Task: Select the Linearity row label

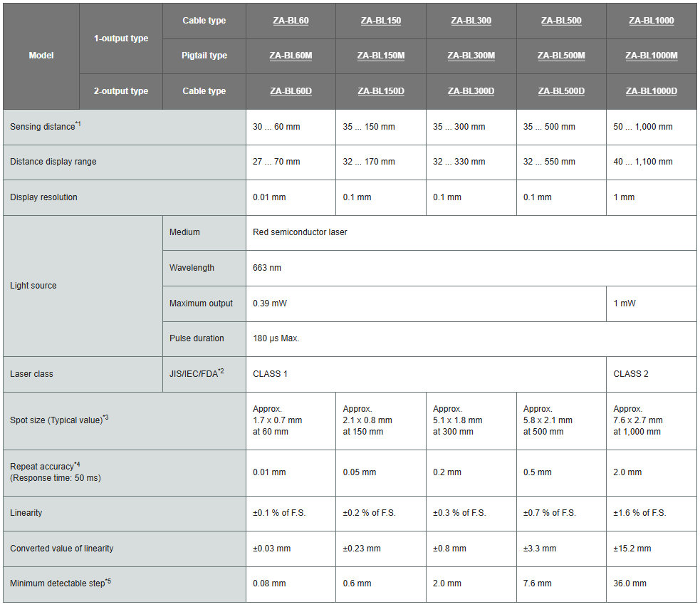Action: [x=125, y=514]
